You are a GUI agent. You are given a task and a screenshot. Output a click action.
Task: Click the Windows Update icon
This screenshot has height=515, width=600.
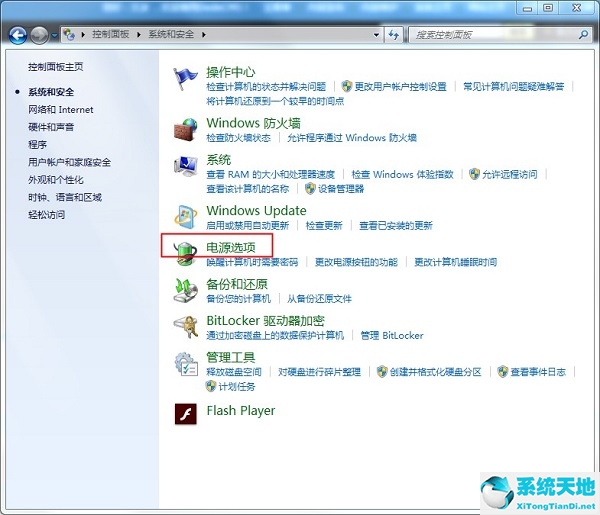click(186, 217)
